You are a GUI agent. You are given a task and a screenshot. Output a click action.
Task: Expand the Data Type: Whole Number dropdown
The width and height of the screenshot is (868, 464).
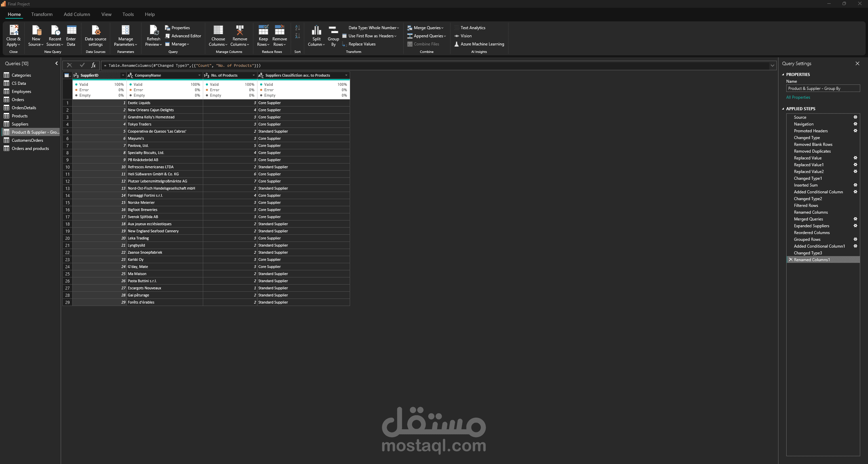(x=373, y=28)
